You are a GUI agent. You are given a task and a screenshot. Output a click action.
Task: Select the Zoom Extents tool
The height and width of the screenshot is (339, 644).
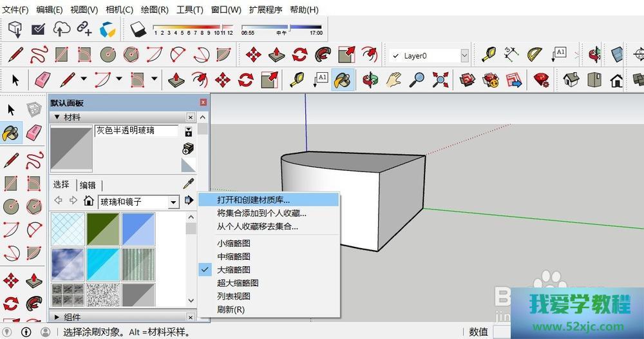[440, 80]
